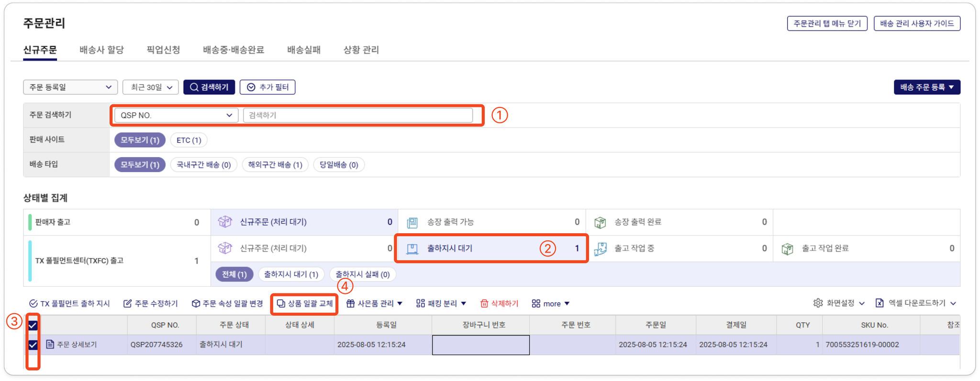Select the 배송 타입 모두보기 (1) filter

click(x=140, y=165)
